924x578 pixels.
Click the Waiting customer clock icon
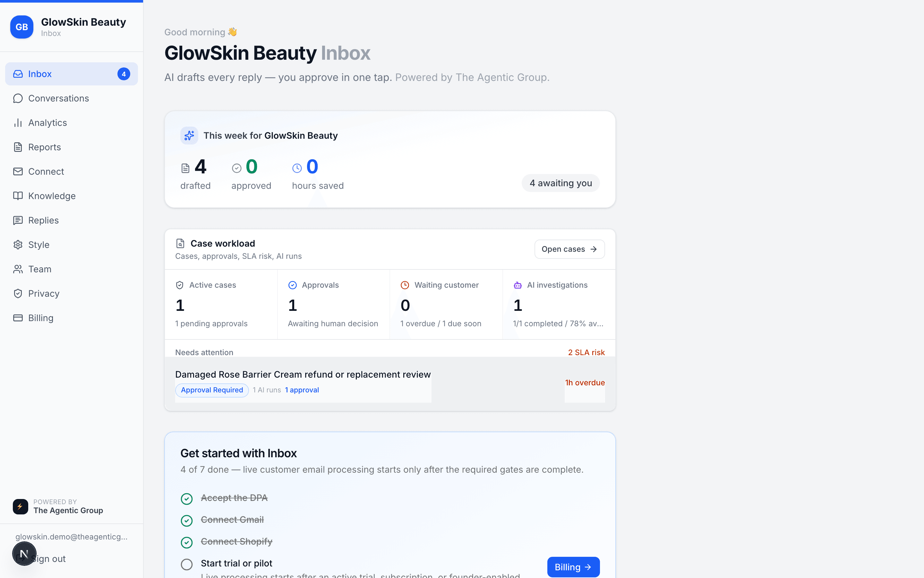tap(405, 285)
